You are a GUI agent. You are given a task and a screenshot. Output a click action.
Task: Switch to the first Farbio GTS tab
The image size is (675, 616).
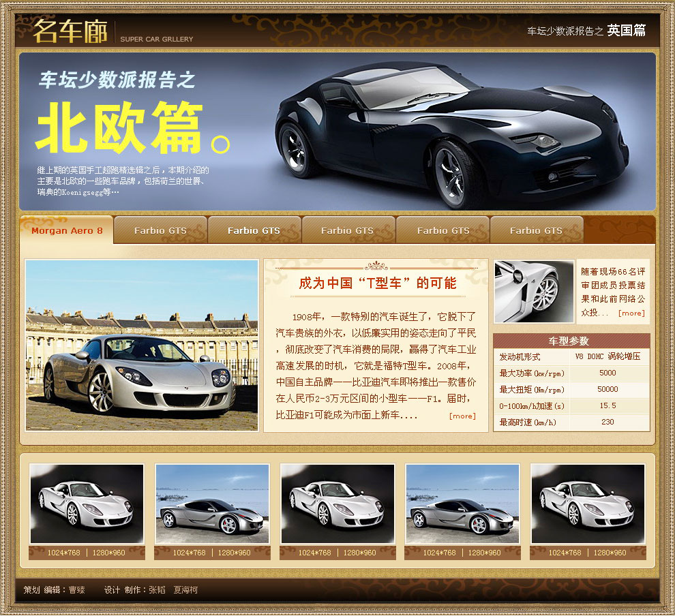coord(160,230)
